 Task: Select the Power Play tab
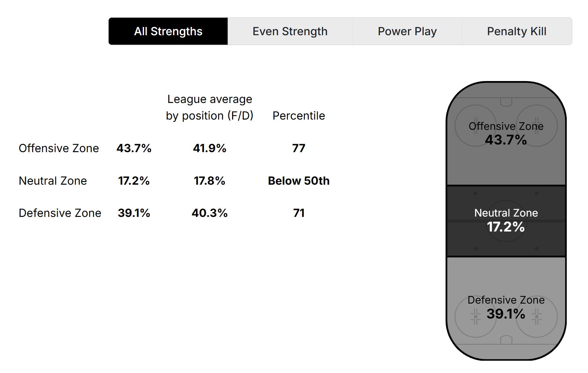click(x=407, y=31)
